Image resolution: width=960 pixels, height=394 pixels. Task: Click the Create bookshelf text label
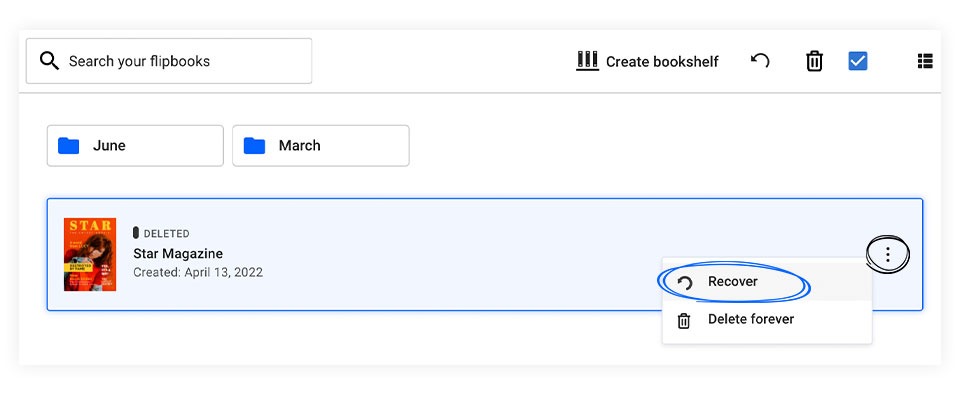[x=662, y=62]
